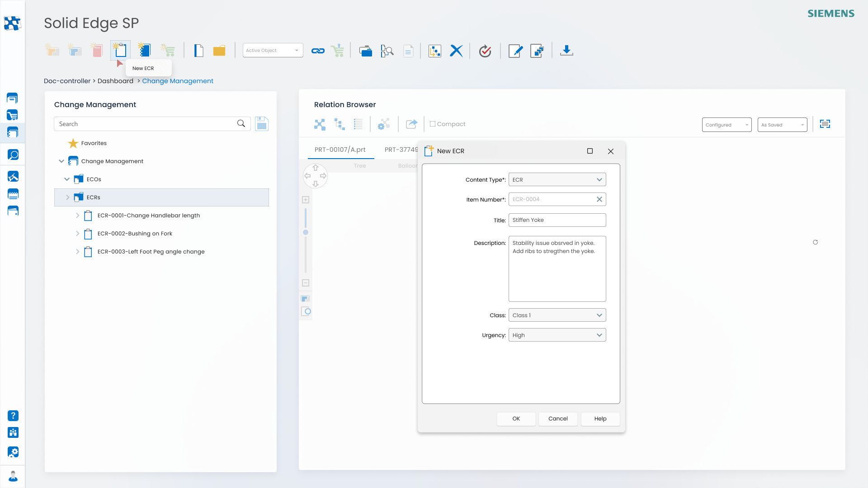Click the refresh icon in Relation Browser
This screenshot has width=868, height=488.
pyautogui.click(x=815, y=242)
